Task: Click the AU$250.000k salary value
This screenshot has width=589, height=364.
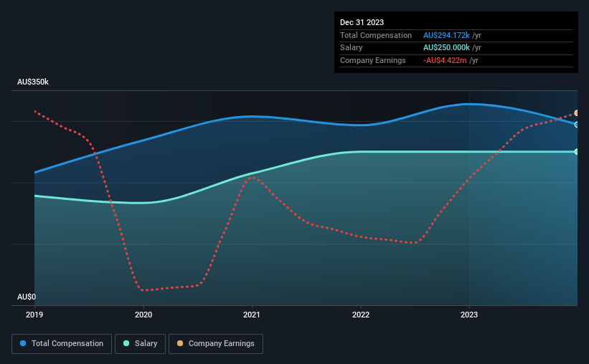Action: click(446, 48)
